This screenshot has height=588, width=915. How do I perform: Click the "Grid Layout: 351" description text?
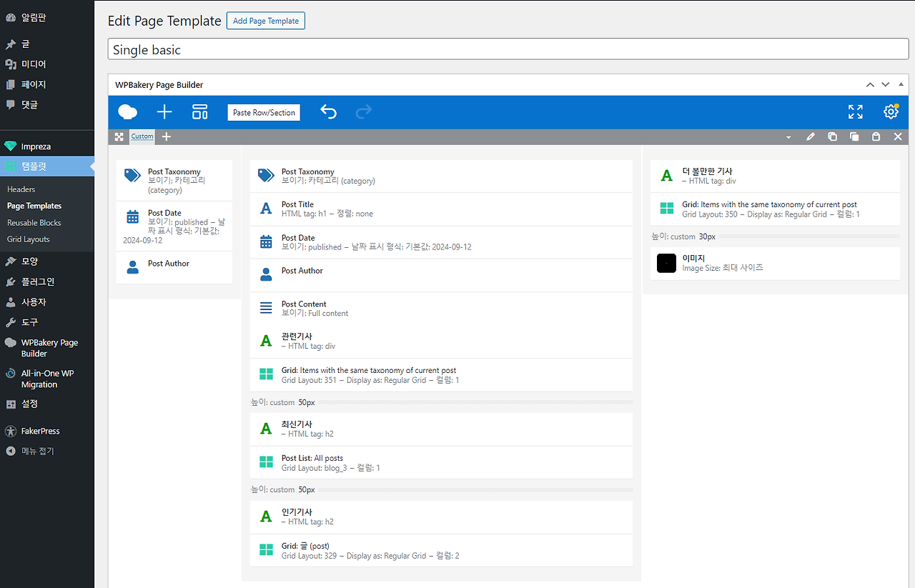(309, 380)
